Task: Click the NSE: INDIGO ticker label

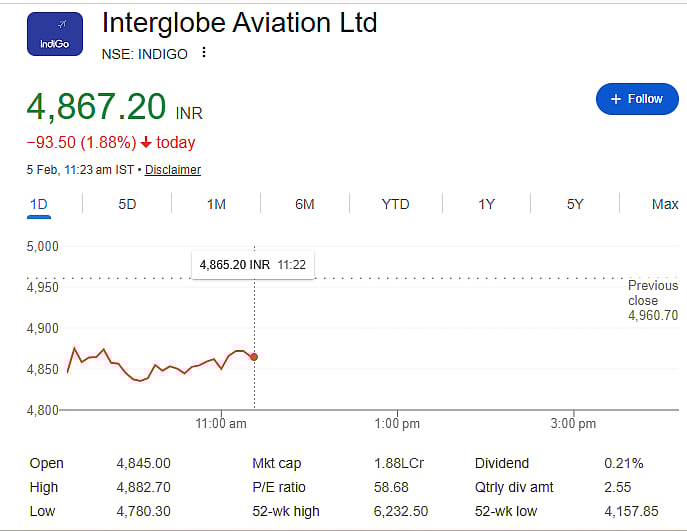Action: click(145, 54)
